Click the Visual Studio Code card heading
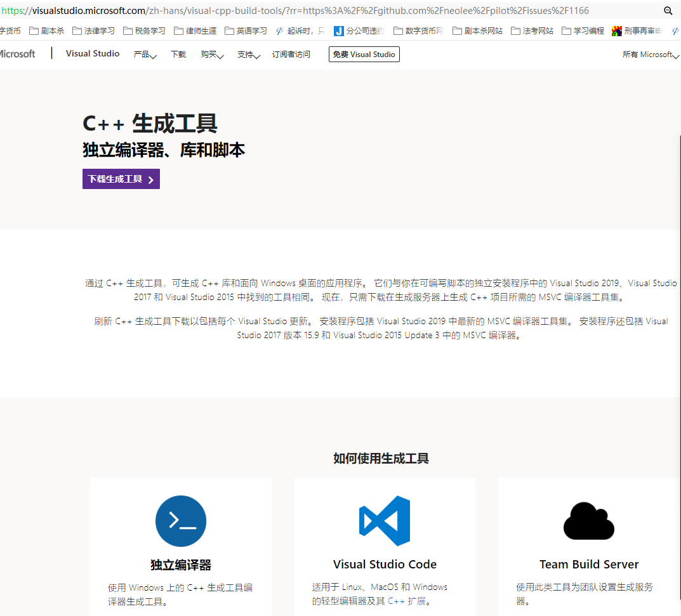The width and height of the screenshot is (681, 616). coord(385,565)
